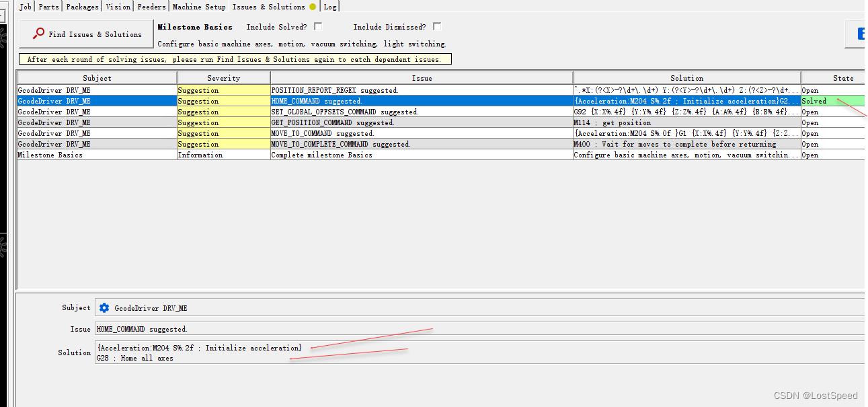Enable the Include Dismissed? checkbox
The image size is (868, 407).
click(437, 26)
